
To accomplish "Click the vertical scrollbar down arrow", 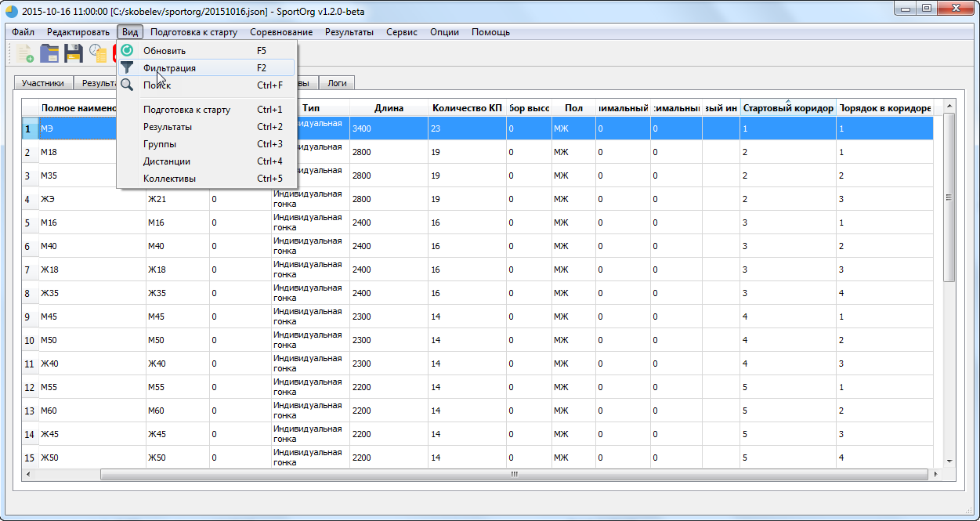I will coord(949,461).
